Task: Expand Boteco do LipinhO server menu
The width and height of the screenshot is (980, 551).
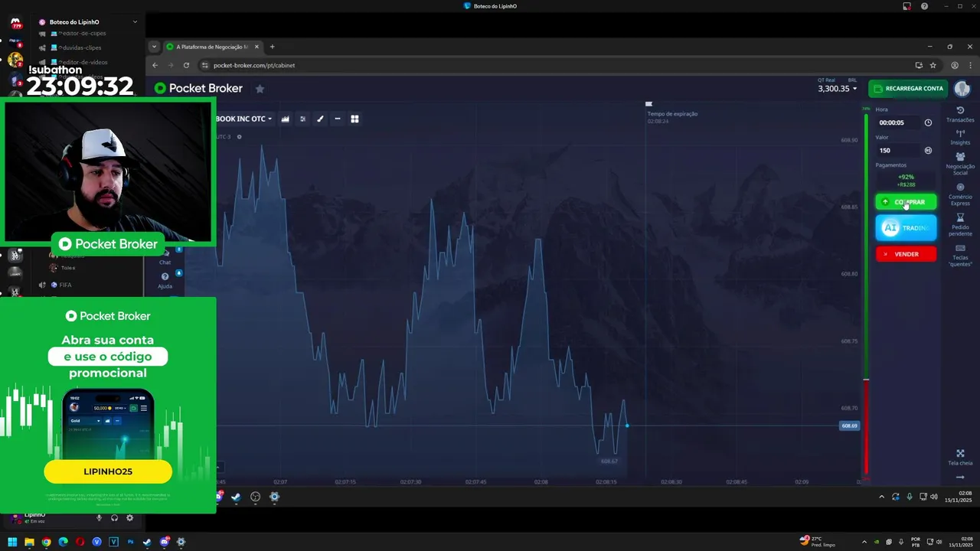Action: [x=135, y=22]
